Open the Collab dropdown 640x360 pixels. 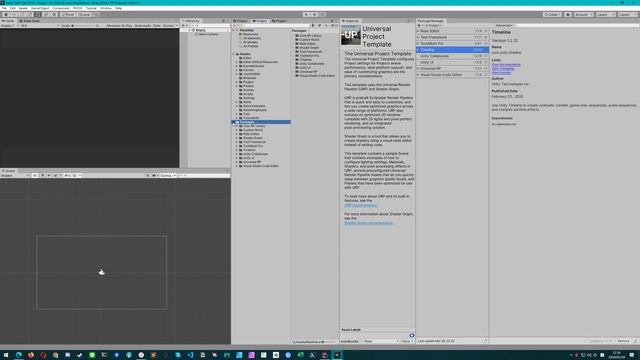tap(552, 15)
